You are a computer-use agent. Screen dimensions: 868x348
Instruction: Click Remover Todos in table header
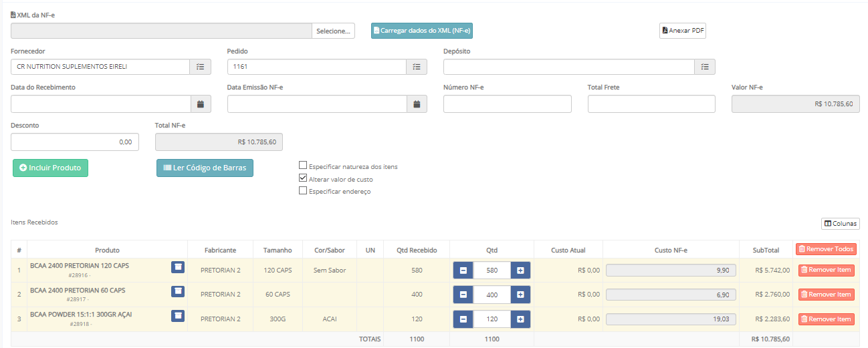[x=826, y=249]
